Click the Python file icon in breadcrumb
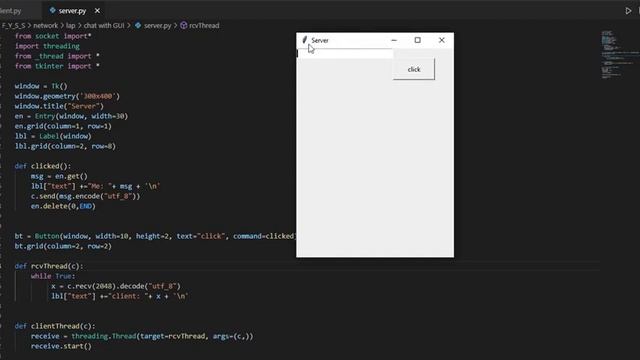This screenshot has width=640, height=360. pyautogui.click(x=138, y=25)
